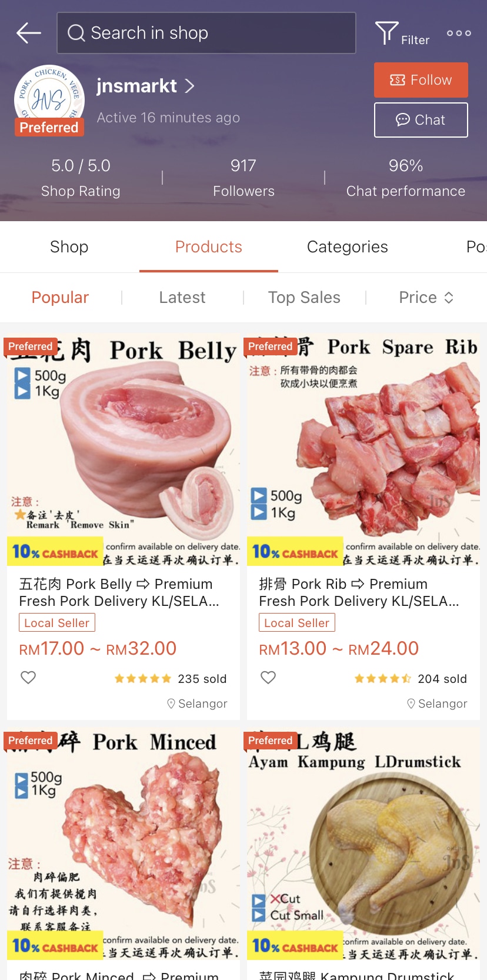This screenshot has width=487, height=980.
Task: Toggle the Price sort order
Action: [426, 298]
